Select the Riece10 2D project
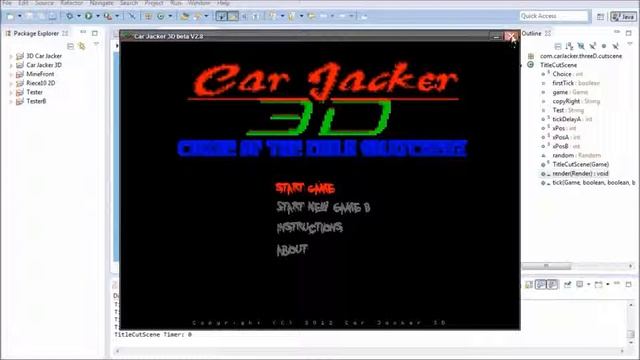 (x=40, y=83)
